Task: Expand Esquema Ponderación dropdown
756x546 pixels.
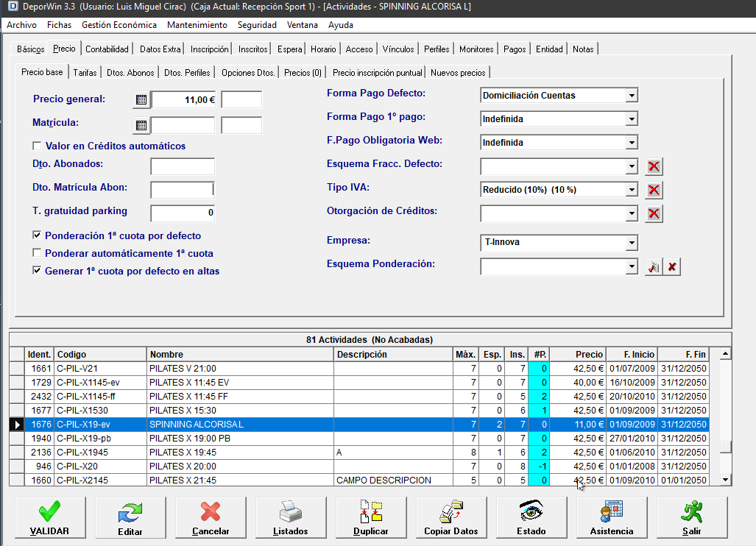Action: [632, 266]
